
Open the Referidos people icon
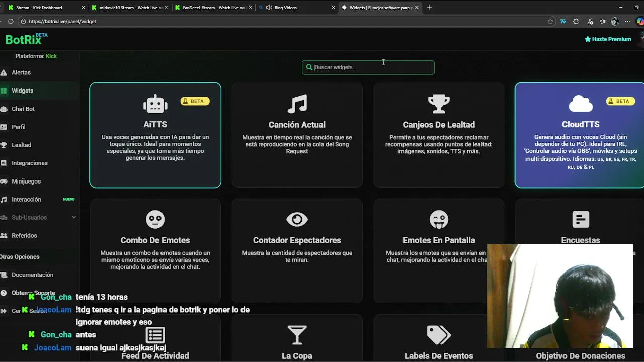[4, 236]
